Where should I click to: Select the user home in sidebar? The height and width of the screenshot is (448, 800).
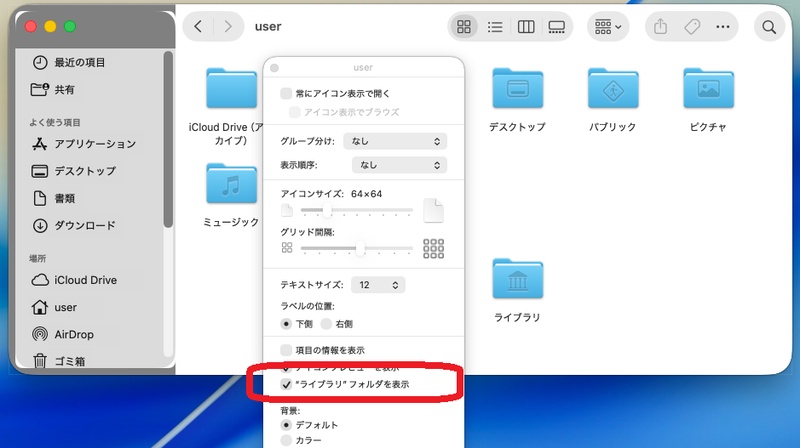(x=54, y=307)
